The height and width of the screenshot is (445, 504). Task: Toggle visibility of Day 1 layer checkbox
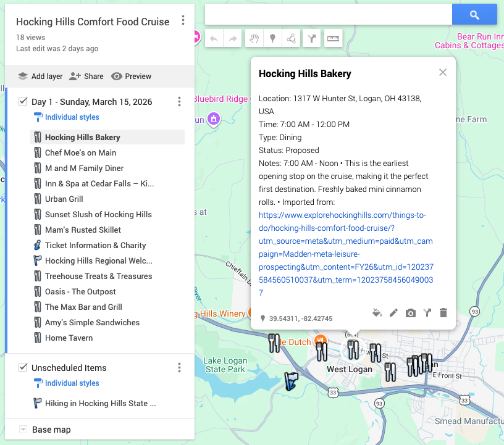[x=23, y=101]
